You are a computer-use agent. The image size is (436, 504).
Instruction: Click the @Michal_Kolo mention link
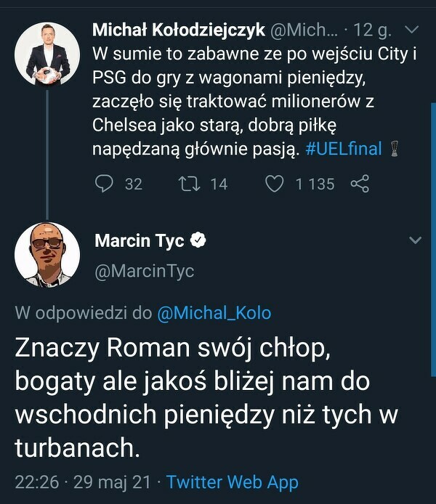click(214, 313)
